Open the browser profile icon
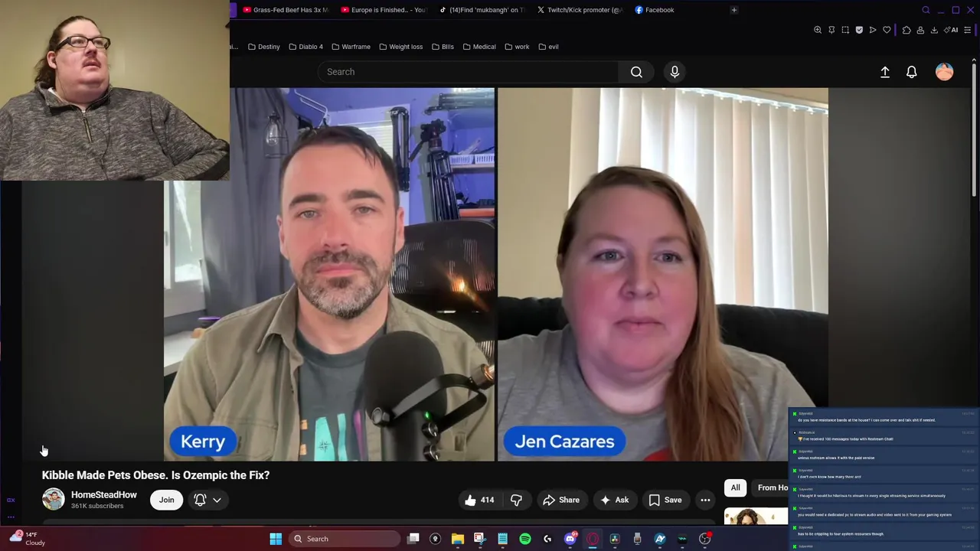Viewport: 980px width, 551px height. [x=920, y=30]
